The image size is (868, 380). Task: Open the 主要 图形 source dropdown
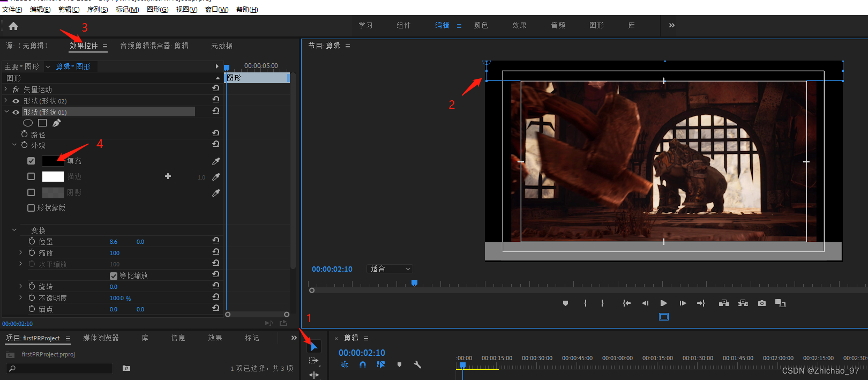pyautogui.click(x=48, y=66)
